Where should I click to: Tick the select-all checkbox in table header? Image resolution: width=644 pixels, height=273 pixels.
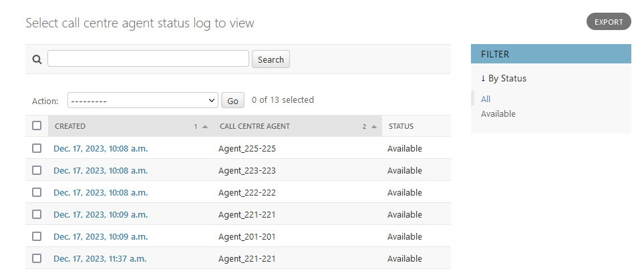click(x=37, y=125)
